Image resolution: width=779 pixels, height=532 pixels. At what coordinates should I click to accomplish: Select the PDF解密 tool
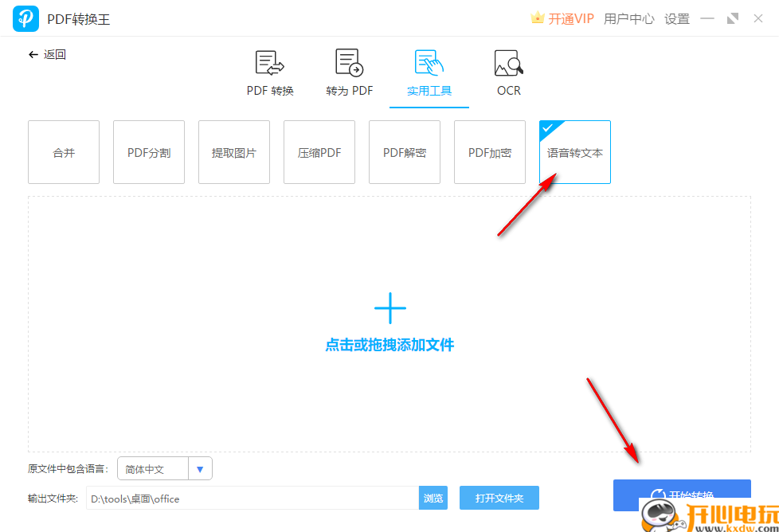point(404,152)
